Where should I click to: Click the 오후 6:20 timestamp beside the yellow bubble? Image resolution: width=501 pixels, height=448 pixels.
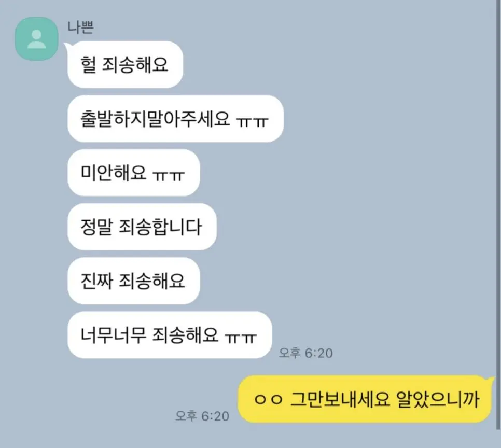click(202, 416)
